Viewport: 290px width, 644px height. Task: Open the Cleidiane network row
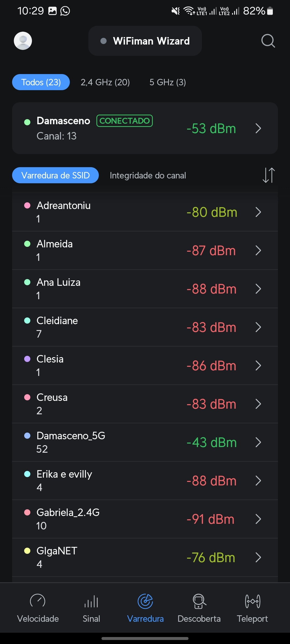(145, 327)
